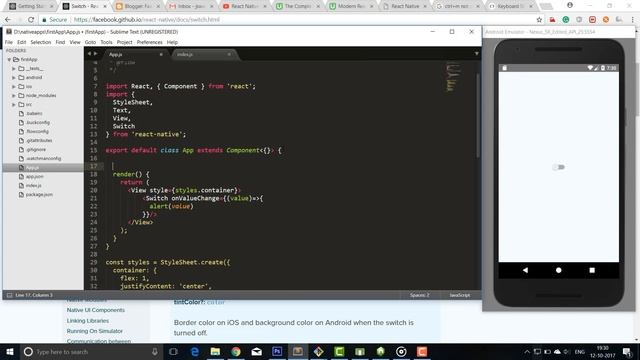640x360 pixels.
Task: Open the .babelrc file in sidebar
Action: (34, 113)
